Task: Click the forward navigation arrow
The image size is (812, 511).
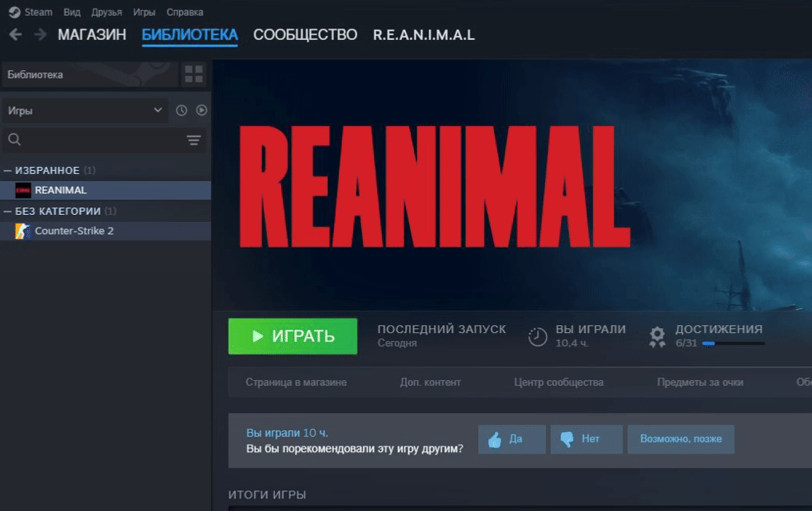Action: click(x=40, y=34)
